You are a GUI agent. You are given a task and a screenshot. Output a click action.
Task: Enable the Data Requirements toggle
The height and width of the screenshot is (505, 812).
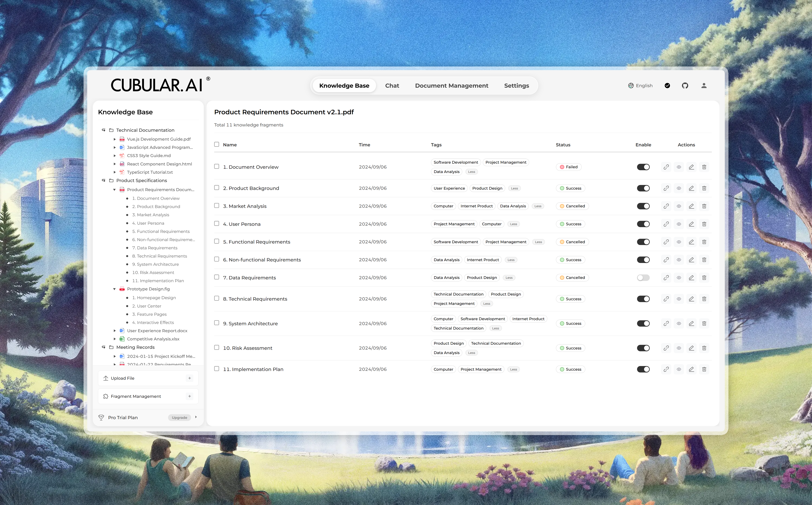click(x=643, y=278)
